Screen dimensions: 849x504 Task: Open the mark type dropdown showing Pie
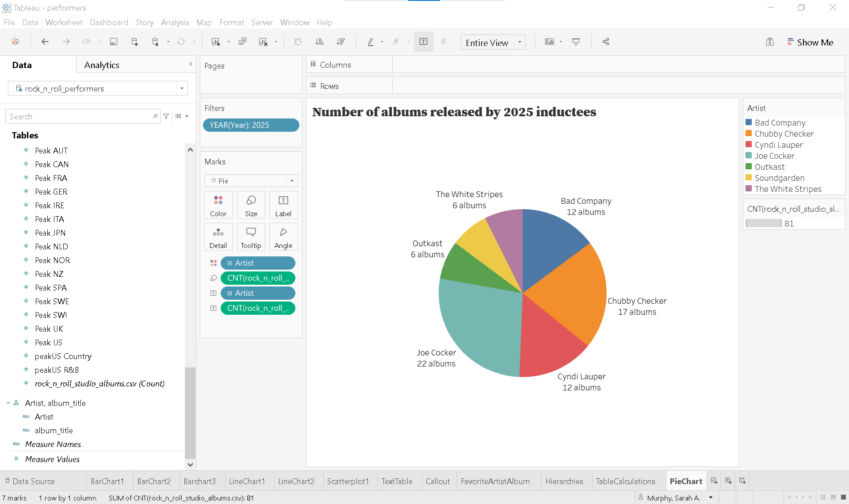tap(291, 180)
